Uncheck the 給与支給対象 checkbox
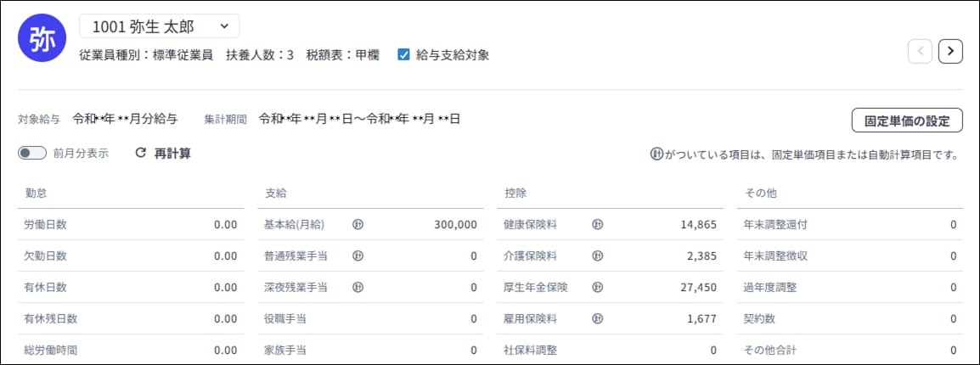 coord(404,55)
